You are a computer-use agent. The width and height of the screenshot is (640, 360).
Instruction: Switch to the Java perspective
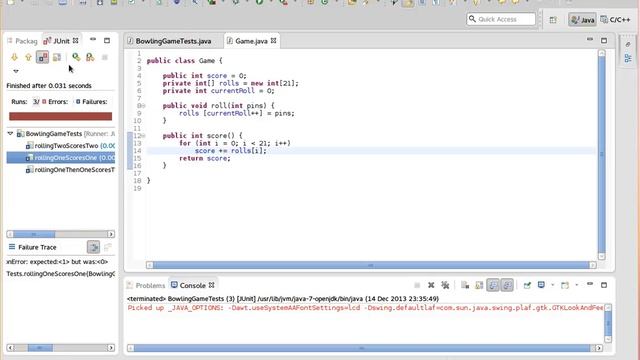click(x=582, y=20)
